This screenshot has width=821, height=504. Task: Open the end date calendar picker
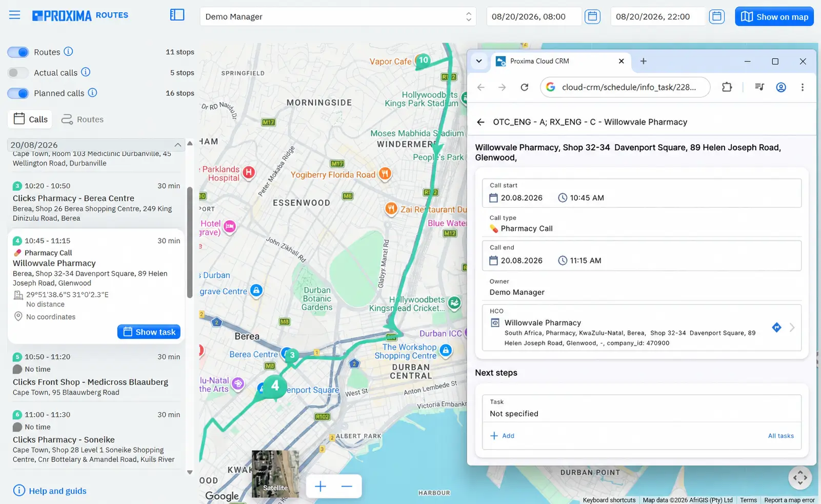(x=716, y=16)
